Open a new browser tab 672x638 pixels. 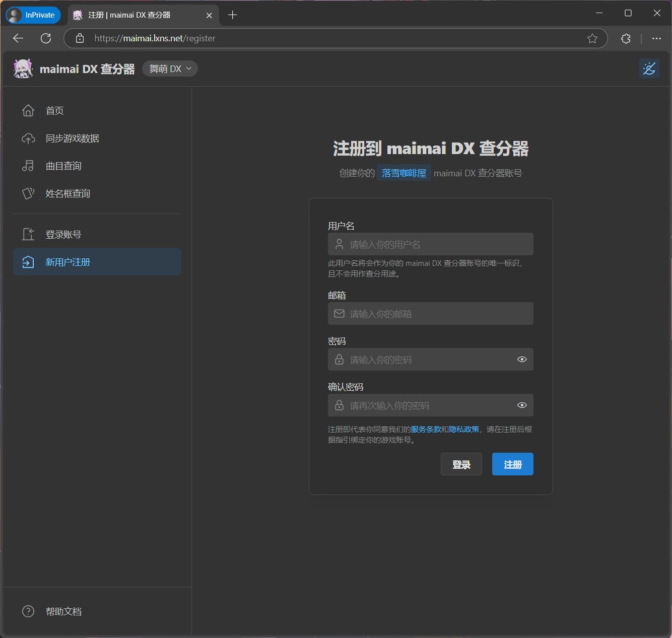tap(232, 15)
